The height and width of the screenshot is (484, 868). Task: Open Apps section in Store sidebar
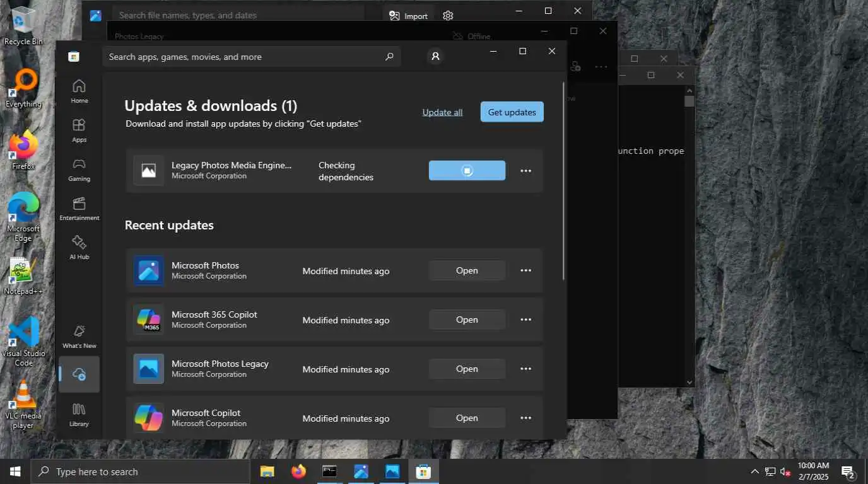tap(79, 130)
